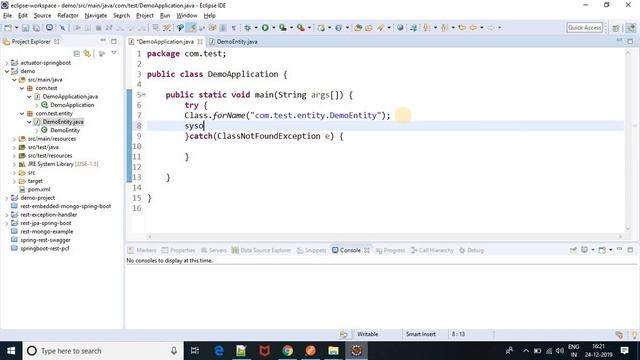Toggle Mark Occurrences toolbar button
This screenshot has width=640, height=360.
[x=191, y=28]
